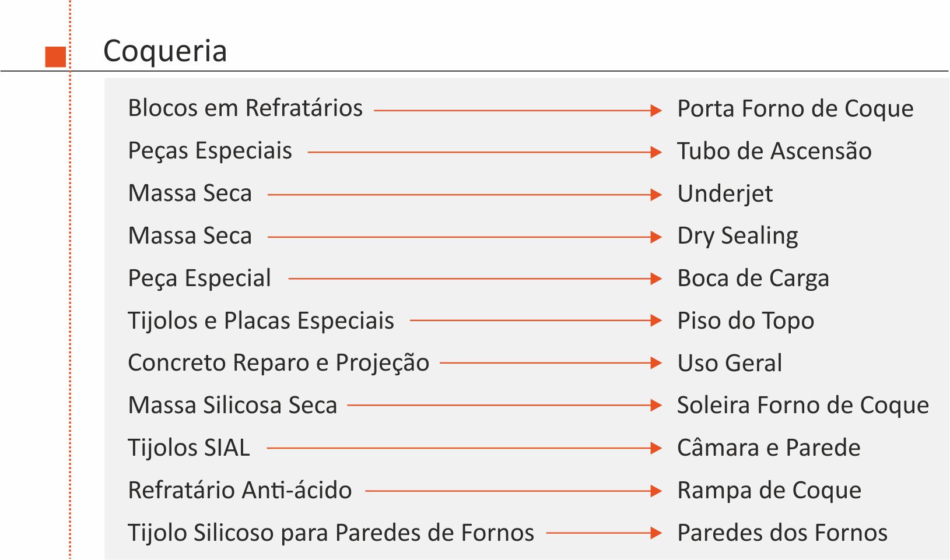
Task: Click the Porta Forno de Coque text
Action: click(x=795, y=109)
